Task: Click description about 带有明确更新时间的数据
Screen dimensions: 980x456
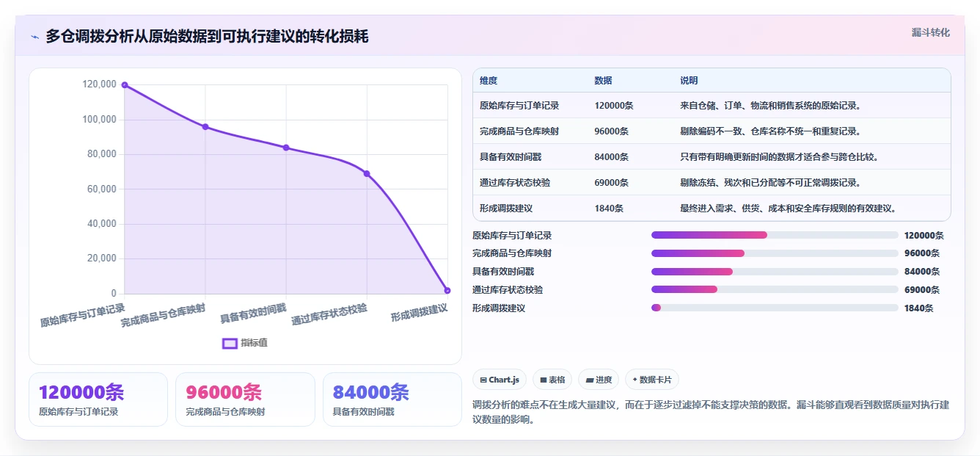Action: coord(779,157)
